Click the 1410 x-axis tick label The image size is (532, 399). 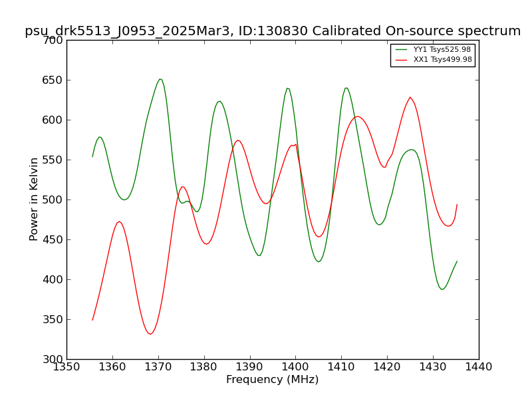coord(341,367)
